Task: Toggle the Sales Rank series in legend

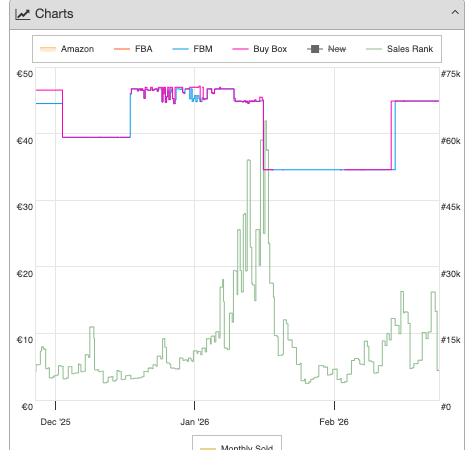Action: click(400, 49)
